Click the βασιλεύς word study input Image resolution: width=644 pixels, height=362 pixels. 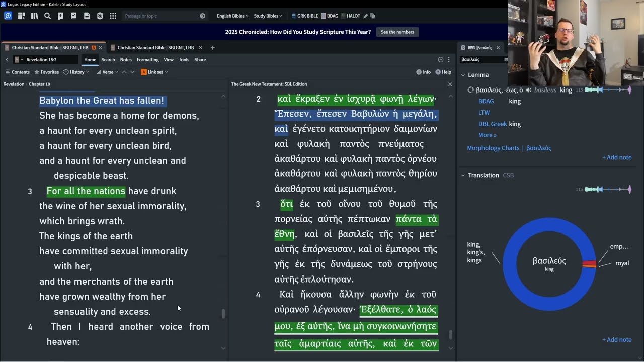tap(484, 59)
